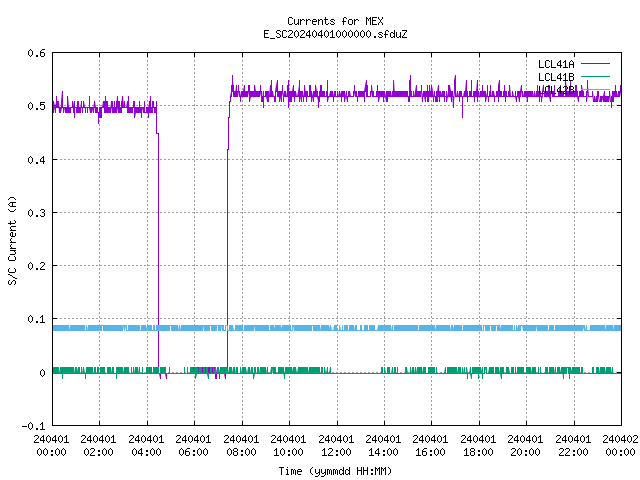The height and width of the screenshot is (480, 640).
Task: Click the "S/C Current (A)" y-axis label
Action: [x=12, y=241]
